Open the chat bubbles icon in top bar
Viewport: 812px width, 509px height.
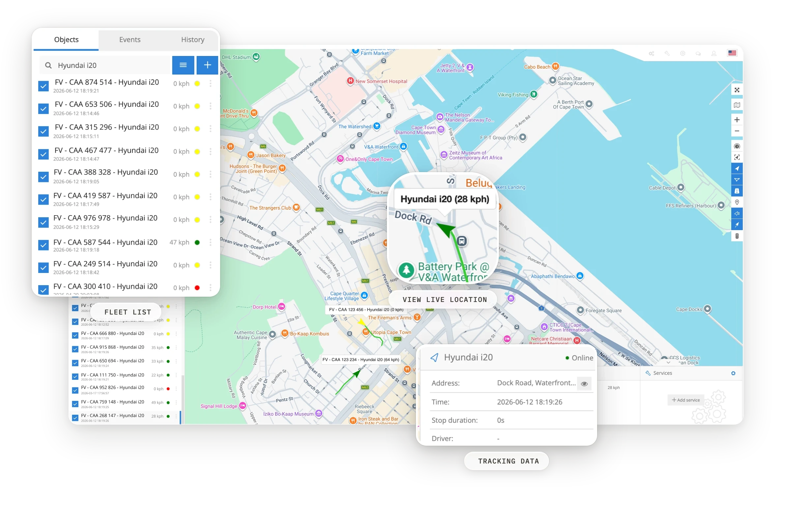pos(698,53)
